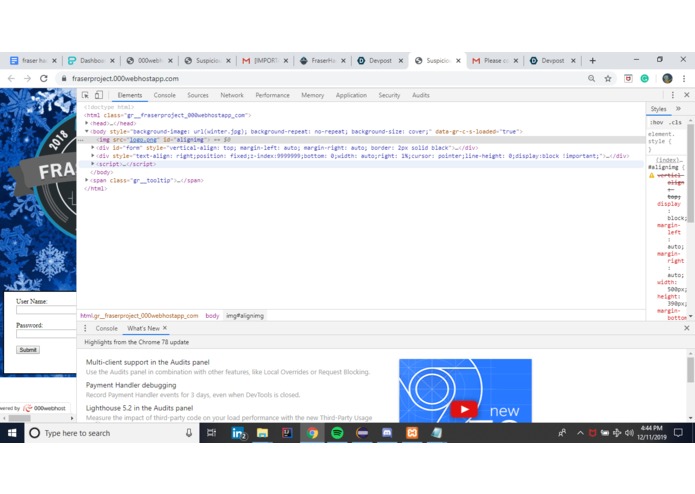Switch to the FraserHa browser tab
This screenshot has height=494, width=695.
point(323,61)
